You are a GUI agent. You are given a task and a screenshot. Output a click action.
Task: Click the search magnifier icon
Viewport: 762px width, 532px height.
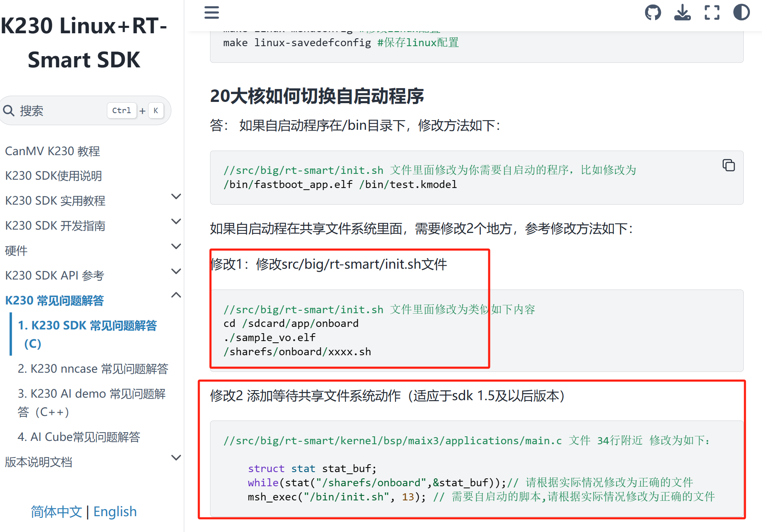(9, 111)
